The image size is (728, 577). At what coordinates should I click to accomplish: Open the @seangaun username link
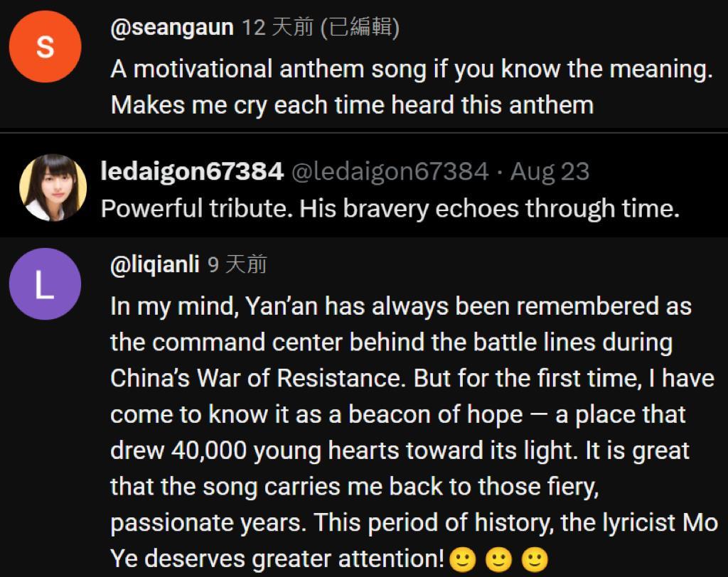[172, 28]
